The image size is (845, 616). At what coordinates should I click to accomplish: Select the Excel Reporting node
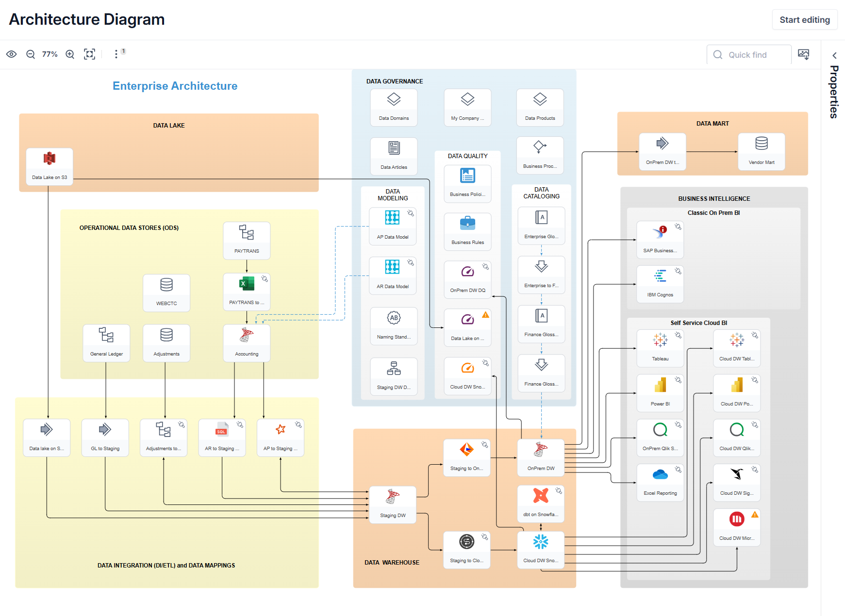pos(660,482)
